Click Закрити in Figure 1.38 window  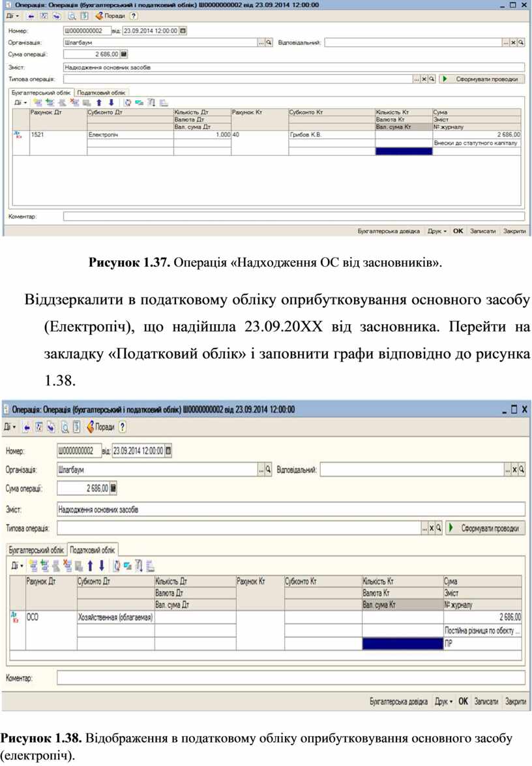click(516, 701)
